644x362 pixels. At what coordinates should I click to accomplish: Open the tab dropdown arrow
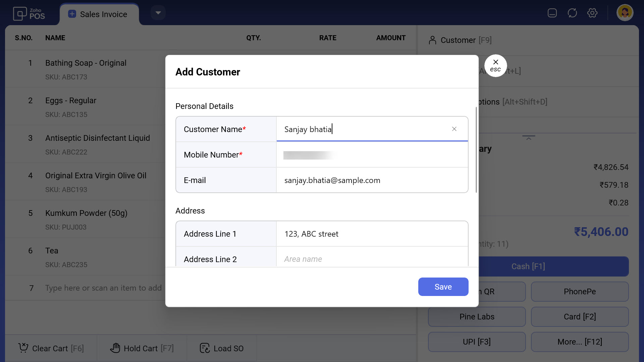click(158, 13)
